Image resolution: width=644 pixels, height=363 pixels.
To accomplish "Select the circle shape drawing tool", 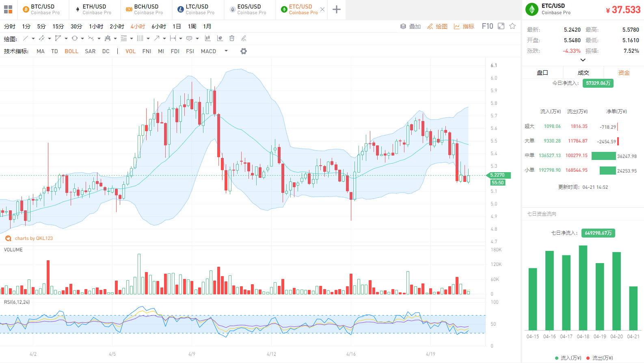I will (75, 38).
